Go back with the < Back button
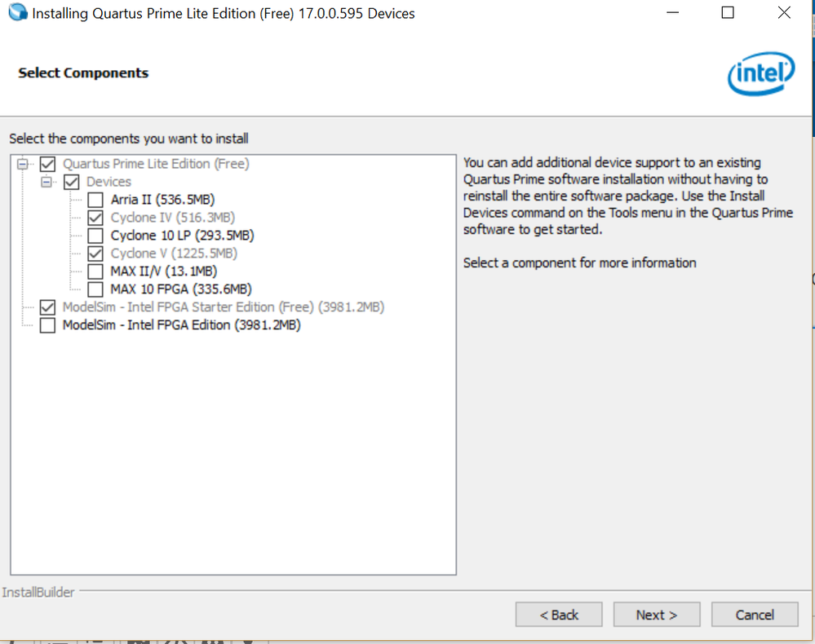This screenshot has height=644, width=815. click(x=559, y=615)
